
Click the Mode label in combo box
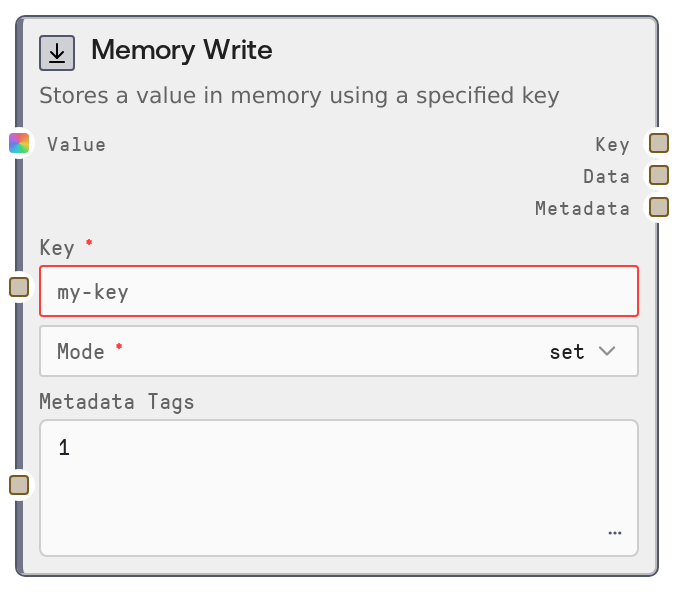click(x=81, y=351)
